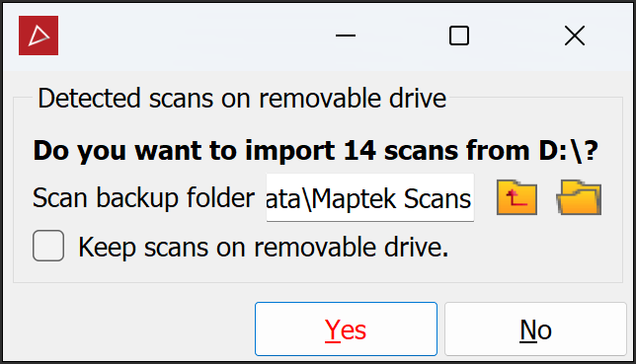Image resolution: width=636 pixels, height=364 pixels.
Task: Click empty area left of the Yes button
Action: click(129, 328)
